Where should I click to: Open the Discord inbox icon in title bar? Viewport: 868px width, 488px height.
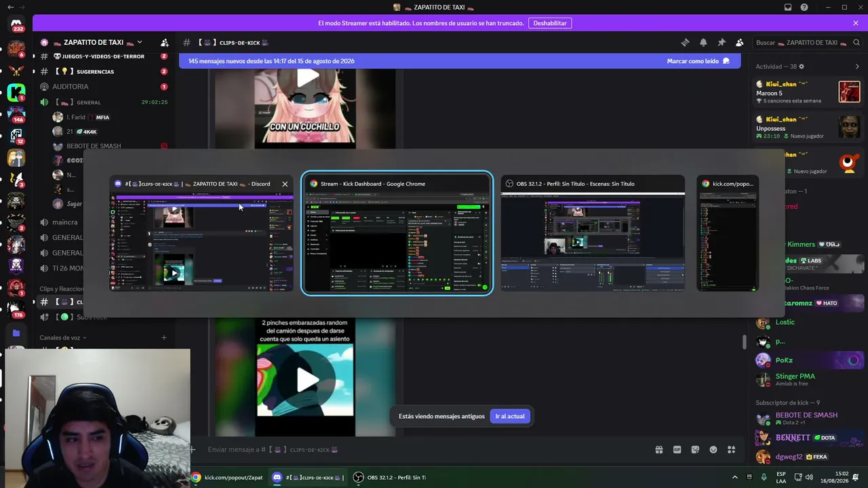(x=788, y=7)
